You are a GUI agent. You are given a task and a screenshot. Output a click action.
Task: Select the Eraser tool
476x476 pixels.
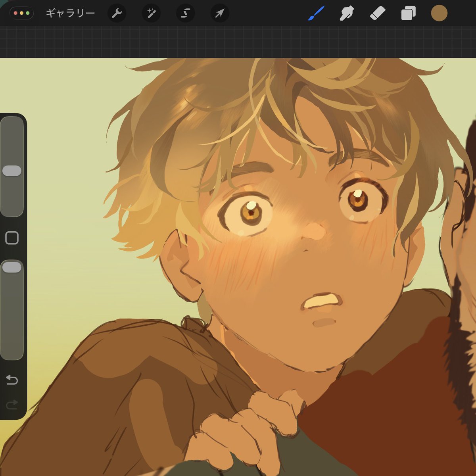pyautogui.click(x=377, y=13)
